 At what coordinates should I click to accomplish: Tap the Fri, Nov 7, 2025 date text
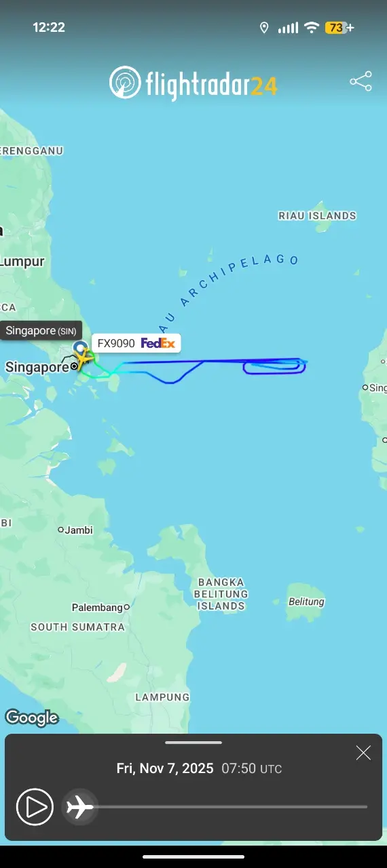pyautogui.click(x=165, y=768)
